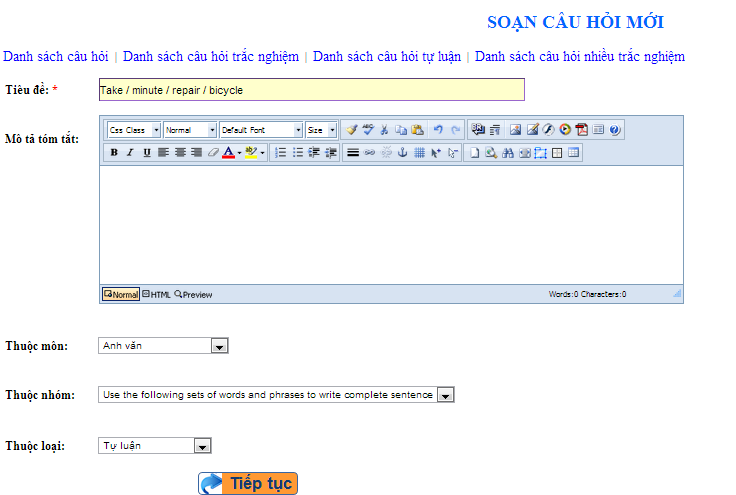The height and width of the screenshot is (495, 736).
Task: Open the Css Class dropdown
Action: [134, 130]
